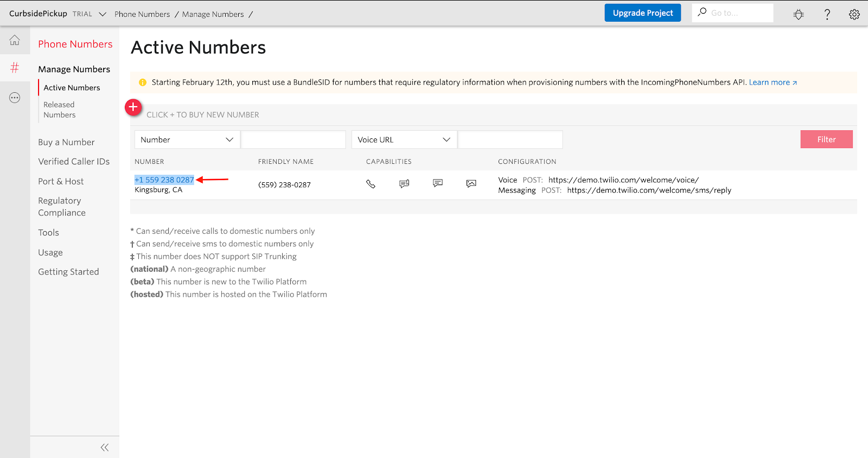Click the yellow info notice icon
This screenshot has height=458, width=868.
(x=143, y=82)
